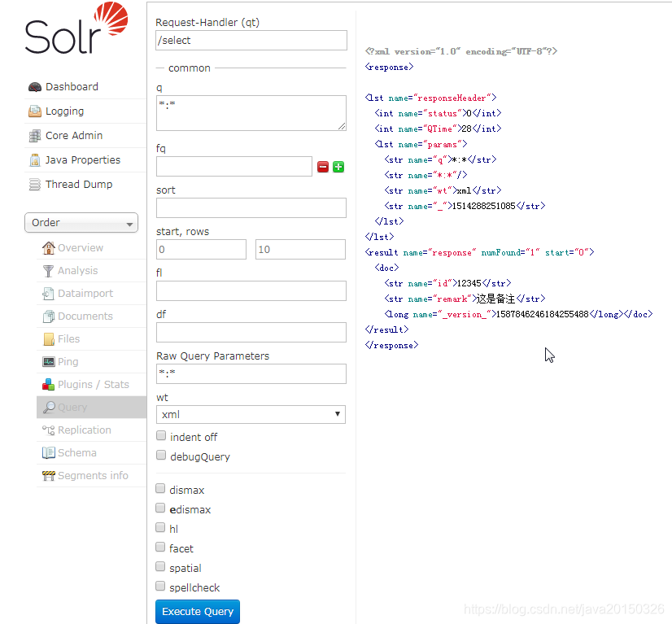
Task: Enable the dismax checkbox
Action: point(159,489)
